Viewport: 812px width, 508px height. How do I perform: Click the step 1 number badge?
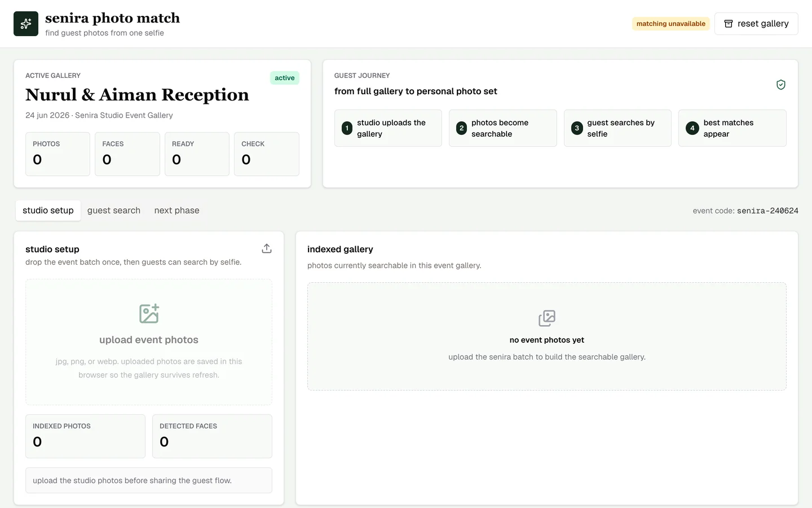(x=347, y=128)
